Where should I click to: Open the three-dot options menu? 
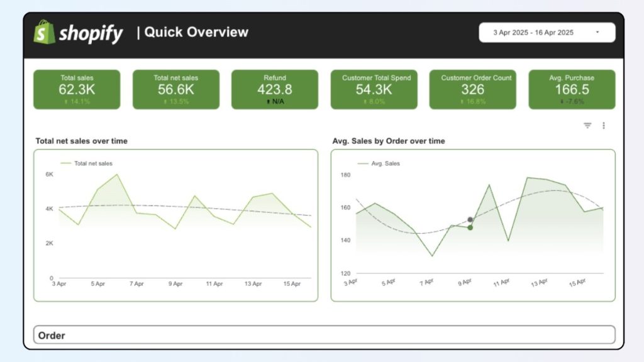click(x=603, y=125)
